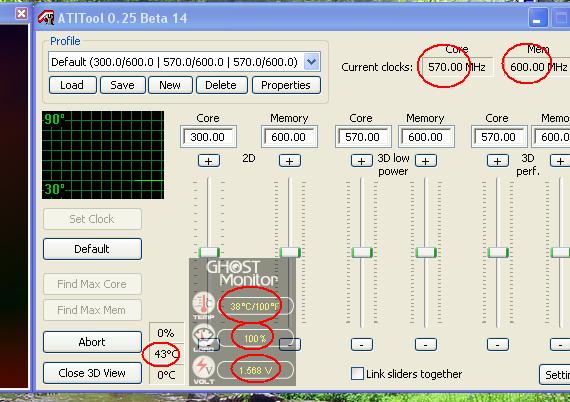Click the 3D low power Core slider handle
The width and height of the screenshot is (570, 402).
362,252
